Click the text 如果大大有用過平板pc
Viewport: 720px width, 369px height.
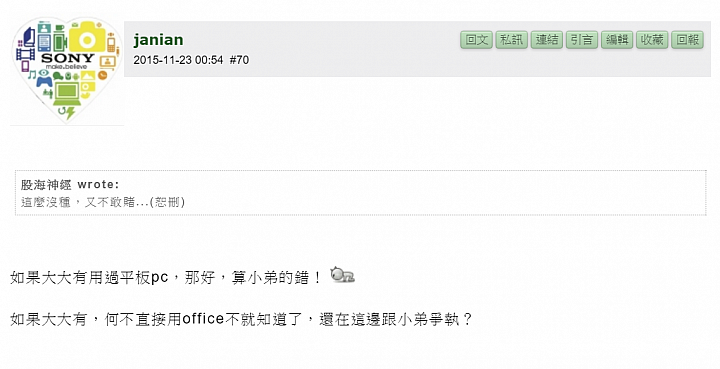coord(90,278)
